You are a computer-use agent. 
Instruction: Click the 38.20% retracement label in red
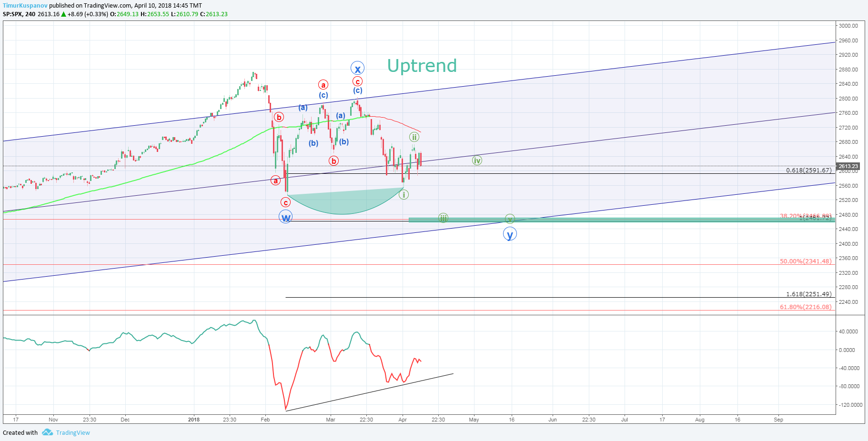[x=806, y=216]
